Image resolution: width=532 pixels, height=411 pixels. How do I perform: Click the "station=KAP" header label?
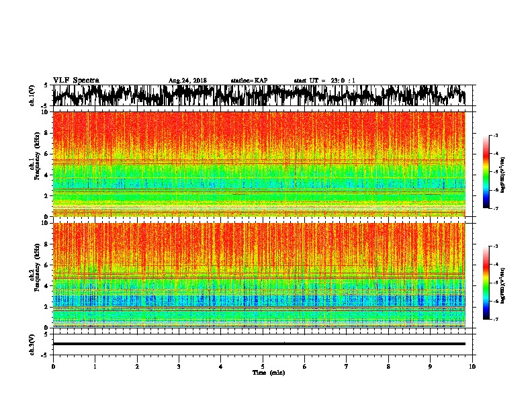click(x=249, y=81)
